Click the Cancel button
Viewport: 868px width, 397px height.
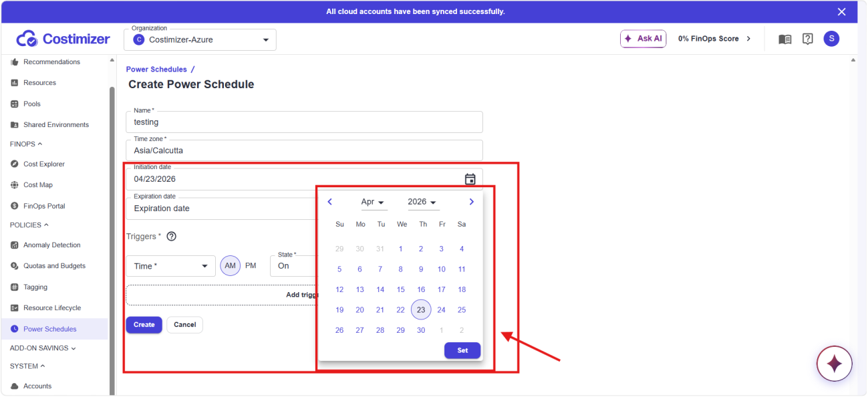pyautogui.click(x=184, y=325)
